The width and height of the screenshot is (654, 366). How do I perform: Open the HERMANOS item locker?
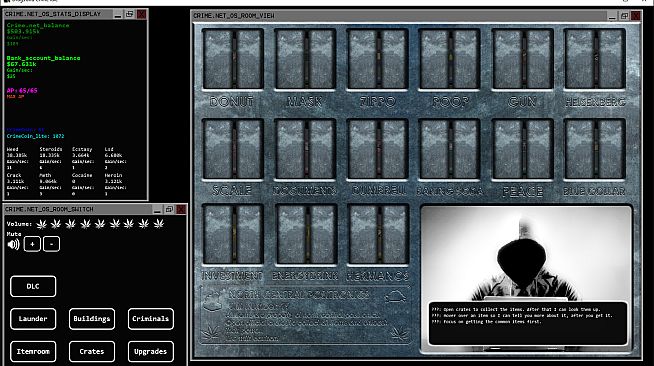click(x=377, y=234)
